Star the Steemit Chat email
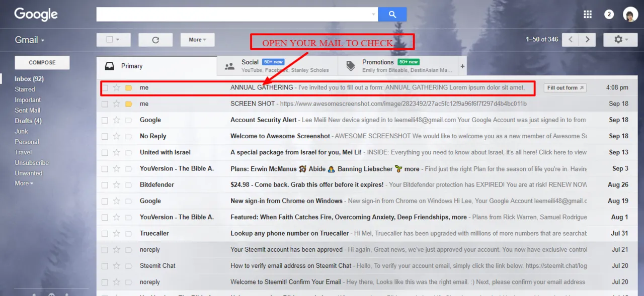Screen dimensions: 644x296 117,266
